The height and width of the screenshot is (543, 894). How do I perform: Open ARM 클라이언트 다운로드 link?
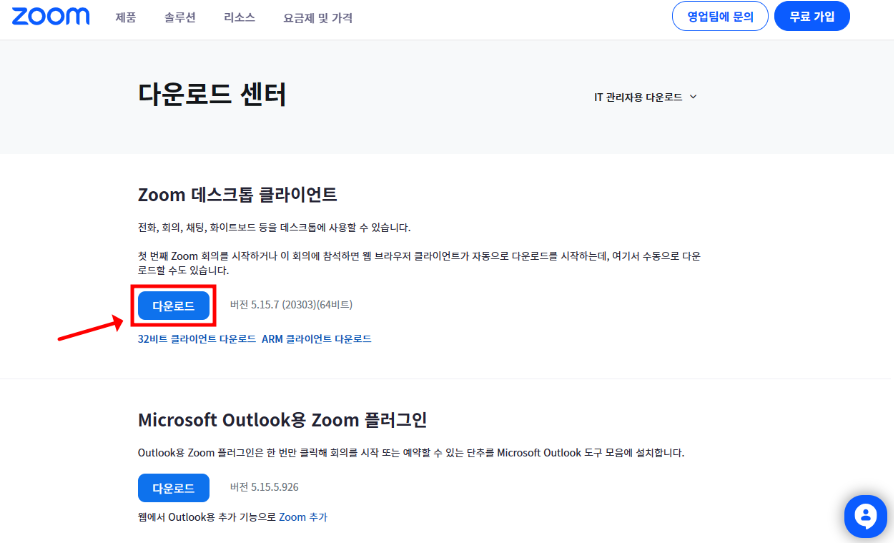click(x=316, y=339)
